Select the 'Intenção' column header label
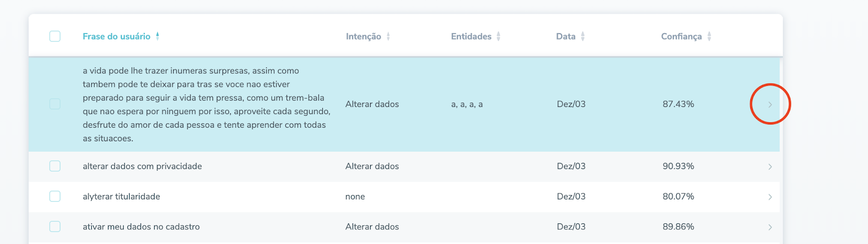Viewport: 868px width, 244px height. pos(363,36)
